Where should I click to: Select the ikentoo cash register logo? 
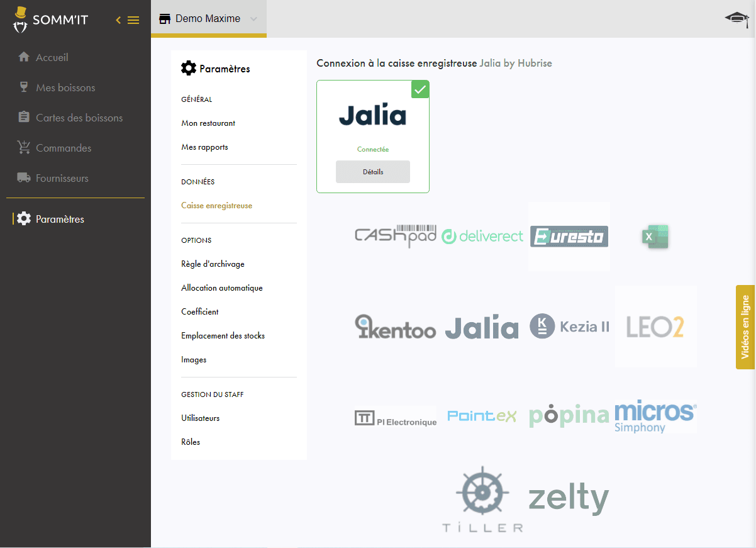pos(396,327)
